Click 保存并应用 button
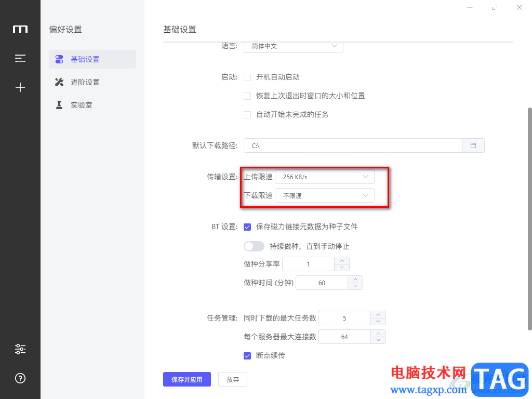532x399 pixels. point(187,379)
